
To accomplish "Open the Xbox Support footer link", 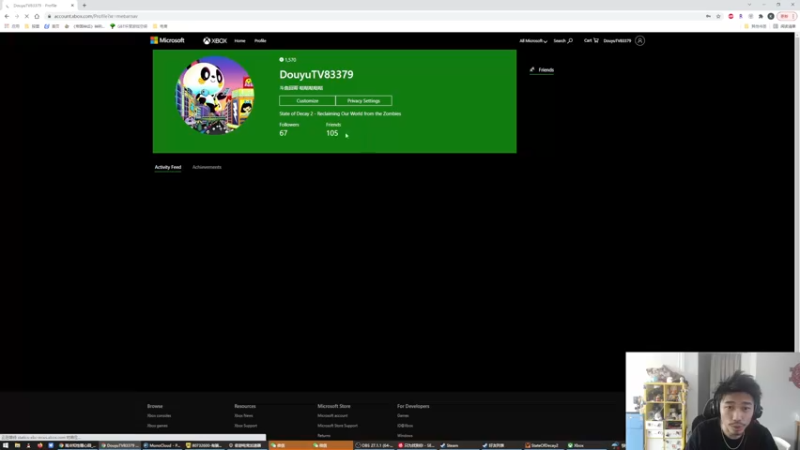I will coord(245,426).
